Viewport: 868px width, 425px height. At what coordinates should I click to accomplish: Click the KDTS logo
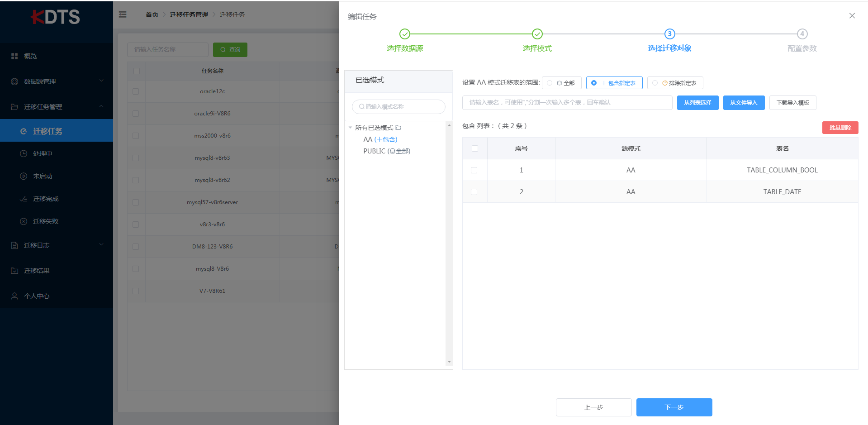[55, 17]
